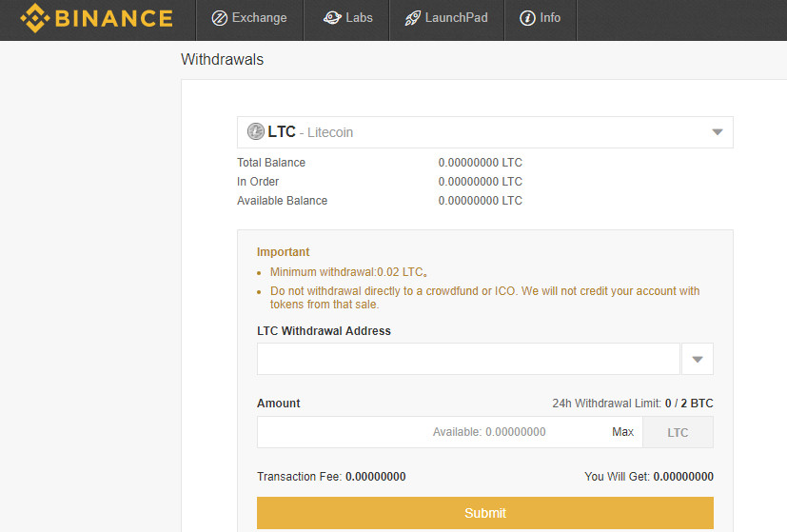Open the Labs menu item
Viewport: 787px width, 532px height.
346,18
